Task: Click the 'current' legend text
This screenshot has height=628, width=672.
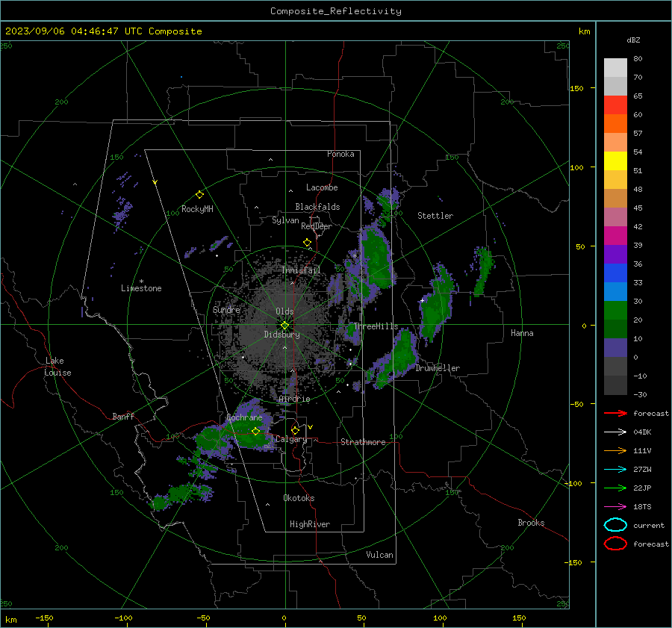Action: [x=648, y=525]
